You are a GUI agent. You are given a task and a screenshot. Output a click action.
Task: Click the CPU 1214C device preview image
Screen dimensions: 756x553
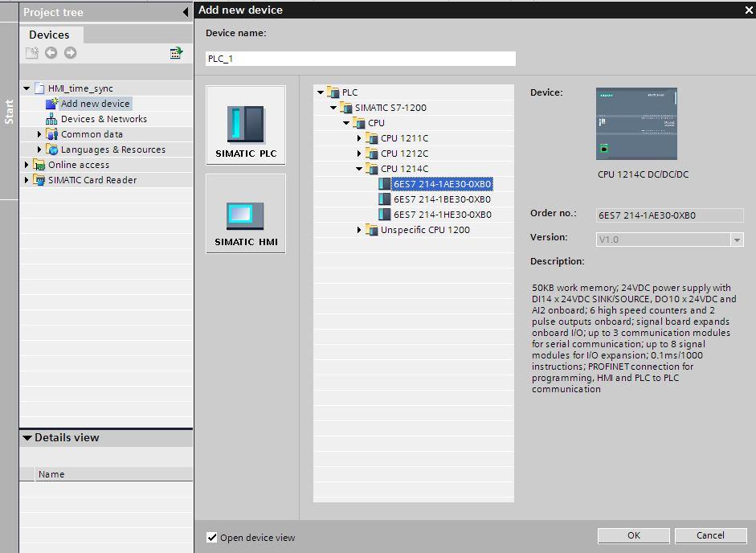[636, 124]
